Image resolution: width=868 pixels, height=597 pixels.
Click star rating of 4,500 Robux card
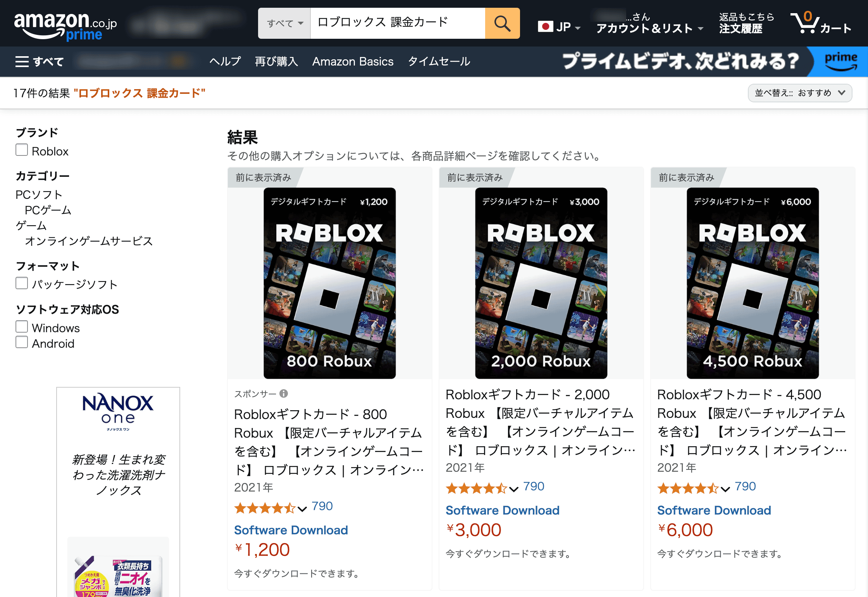click(x=688, y=488)
